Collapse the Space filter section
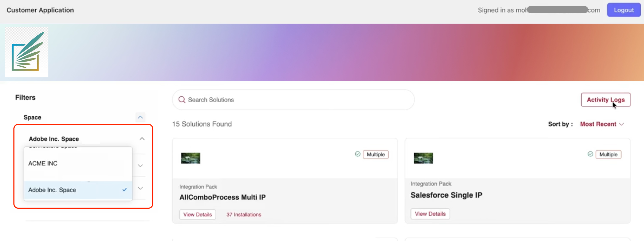 pos(140,117)
